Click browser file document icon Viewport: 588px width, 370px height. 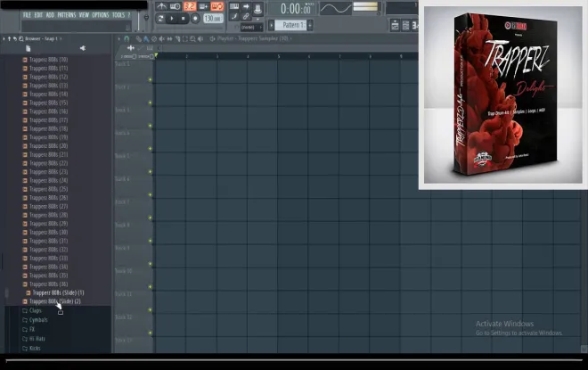(29, 48)
